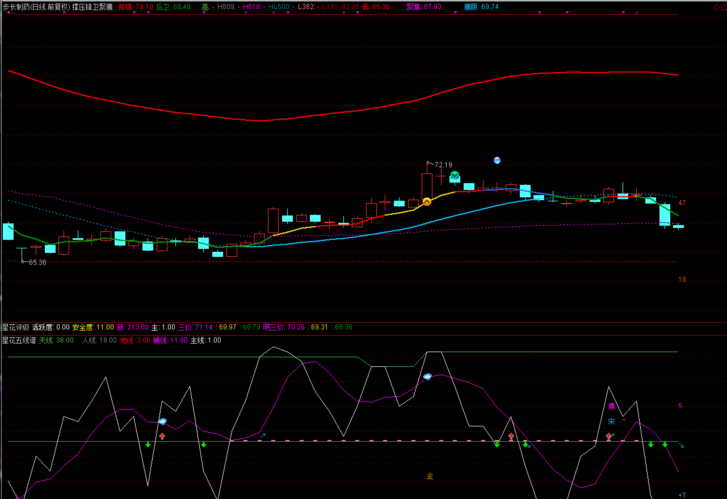Click the tall red candlestick peaking at 72.19
Image resolution: width=727 pixels, height=499 pixels.
click(x=427, y=186)
